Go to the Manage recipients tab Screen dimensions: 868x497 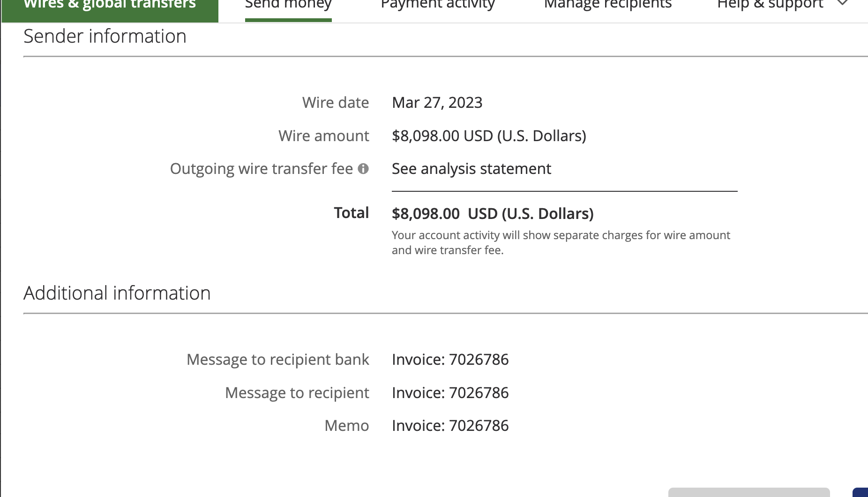(x=608, y=5)
